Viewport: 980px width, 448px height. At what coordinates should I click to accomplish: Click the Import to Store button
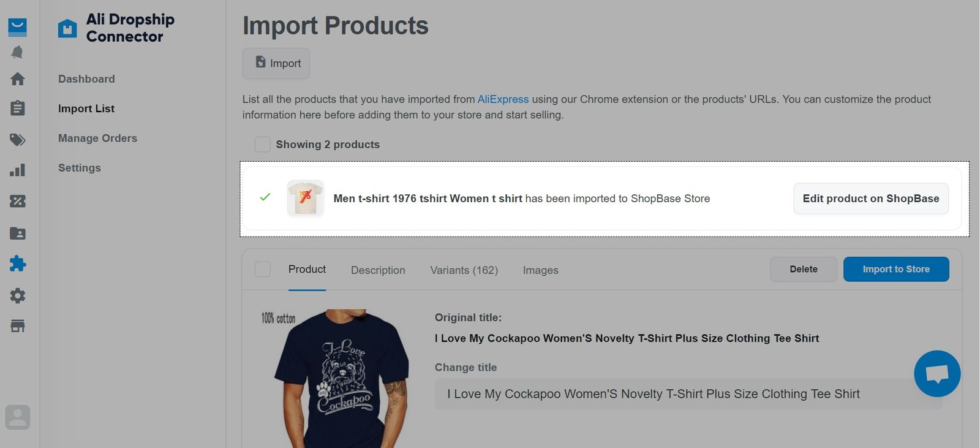pyautogui.click(x=895, y=269)
